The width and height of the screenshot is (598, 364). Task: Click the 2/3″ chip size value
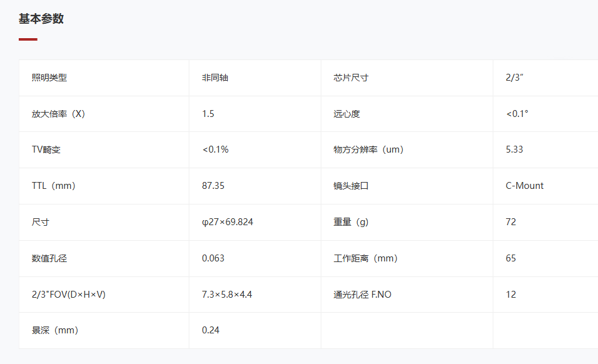pyautogui.click(x=514, y=78)
